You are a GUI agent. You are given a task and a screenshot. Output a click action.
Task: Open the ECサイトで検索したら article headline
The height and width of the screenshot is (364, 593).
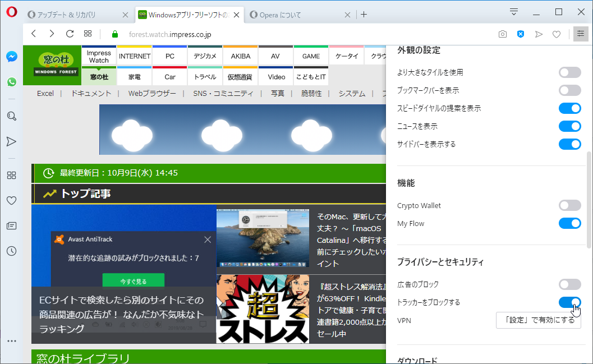[121, 314]
